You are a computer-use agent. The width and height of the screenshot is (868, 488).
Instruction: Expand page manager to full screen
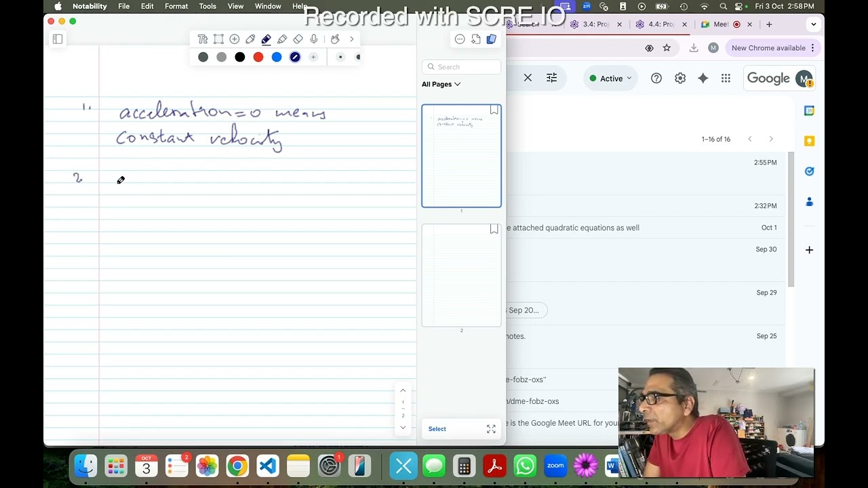tap(491, 429)
